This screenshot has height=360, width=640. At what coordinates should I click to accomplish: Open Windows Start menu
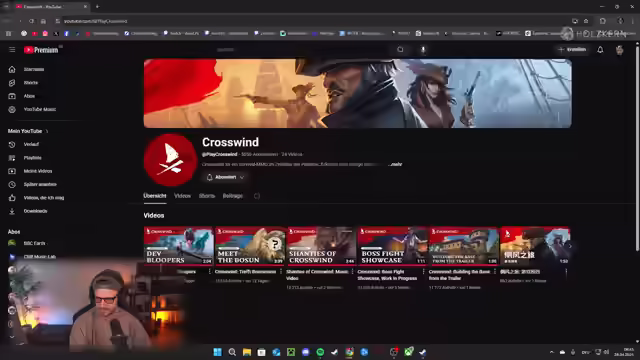[x=218, y=352]
